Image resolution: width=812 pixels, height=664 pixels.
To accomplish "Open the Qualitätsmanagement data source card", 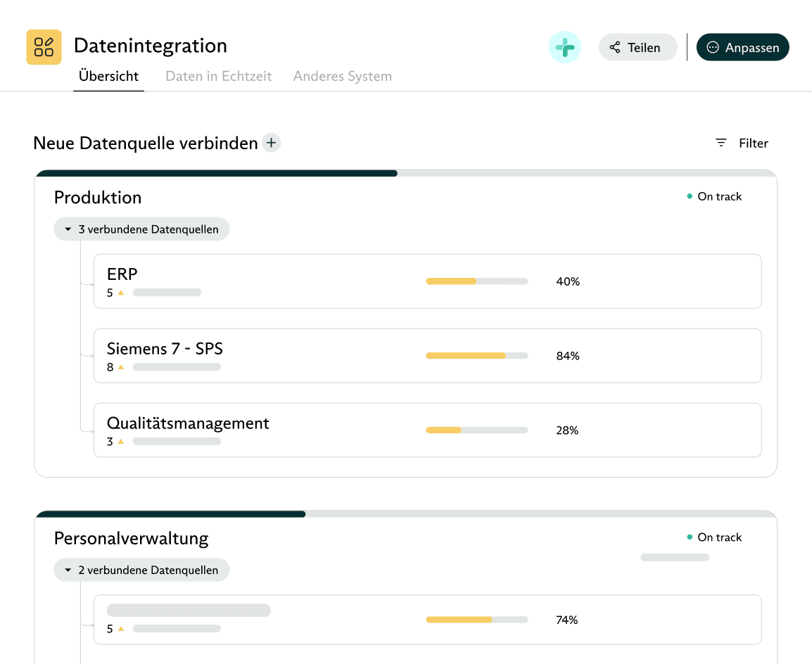I will (427, 430).
